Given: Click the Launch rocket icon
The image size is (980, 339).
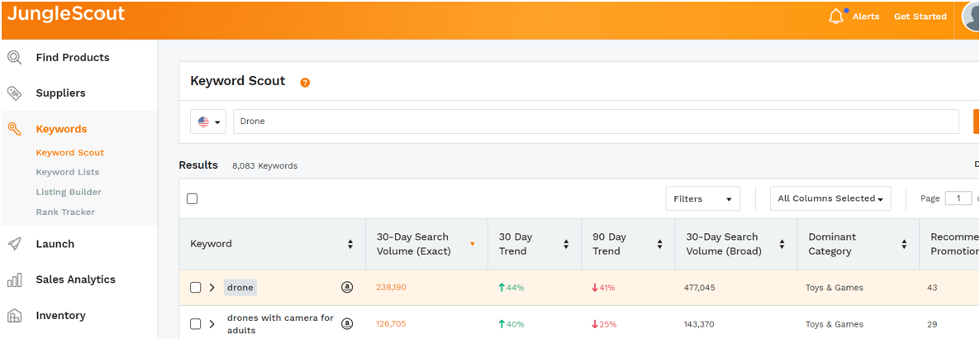Looking at the screenshot, I should click(14, 244).
